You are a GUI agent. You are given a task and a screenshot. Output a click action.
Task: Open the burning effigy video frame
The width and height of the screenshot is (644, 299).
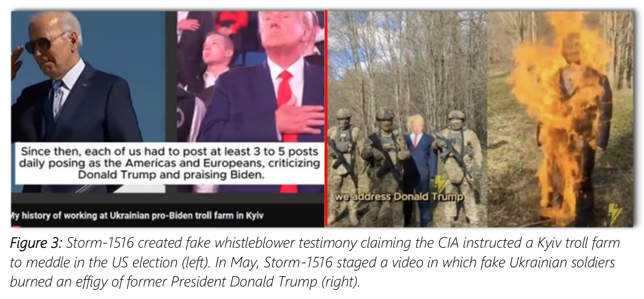[x=561, y=119]
